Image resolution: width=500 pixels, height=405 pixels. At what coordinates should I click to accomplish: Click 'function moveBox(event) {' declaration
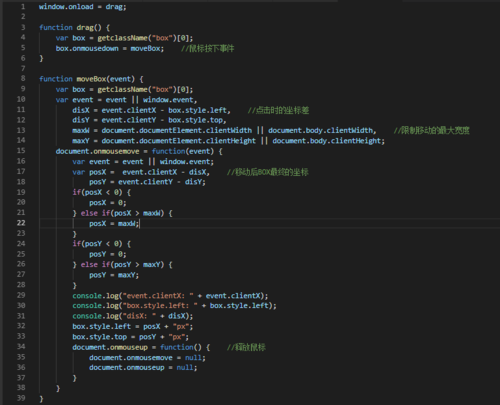pyautogui.click(x=91, y=79)
